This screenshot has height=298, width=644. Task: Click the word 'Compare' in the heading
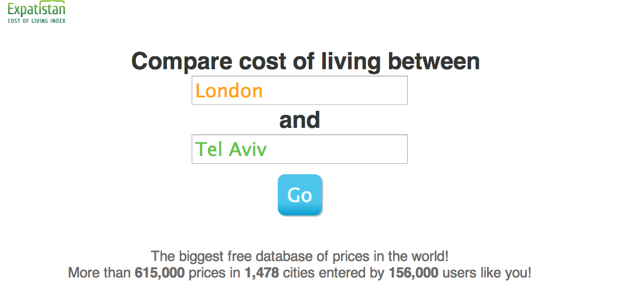coord(182,62)
